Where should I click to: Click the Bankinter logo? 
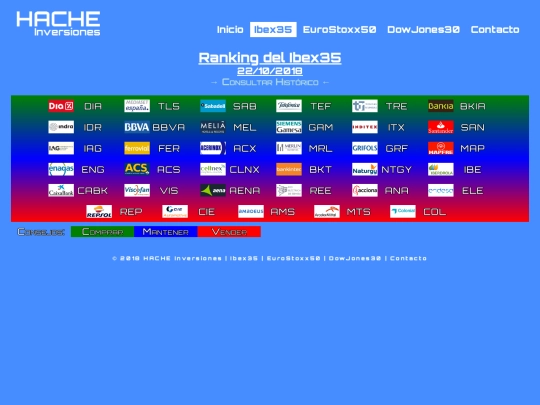click(289, 169)
